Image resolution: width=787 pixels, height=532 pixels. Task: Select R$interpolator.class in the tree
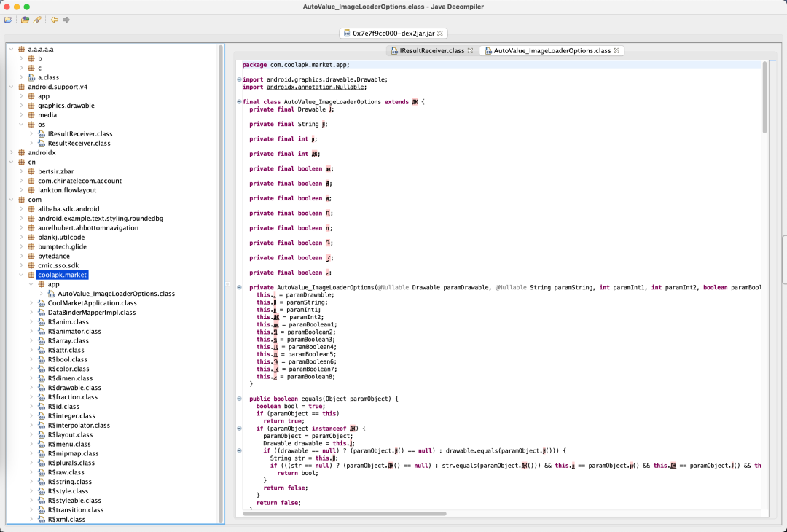click(x=79, y=425)
